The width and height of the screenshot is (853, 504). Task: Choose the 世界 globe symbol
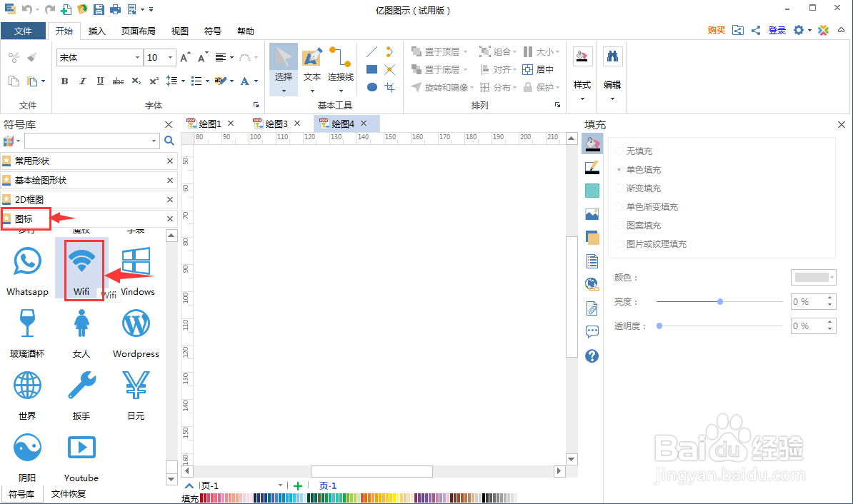[27, 385]
